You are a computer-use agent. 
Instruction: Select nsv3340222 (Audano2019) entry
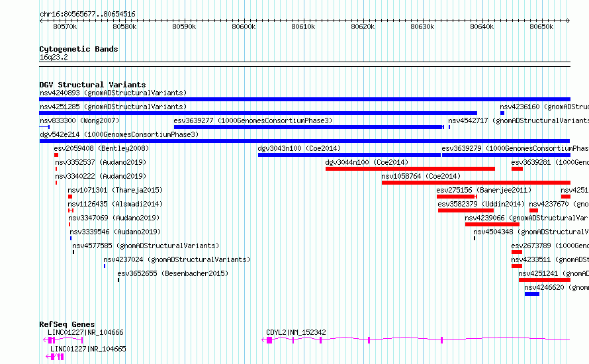(x=101, y=176)
